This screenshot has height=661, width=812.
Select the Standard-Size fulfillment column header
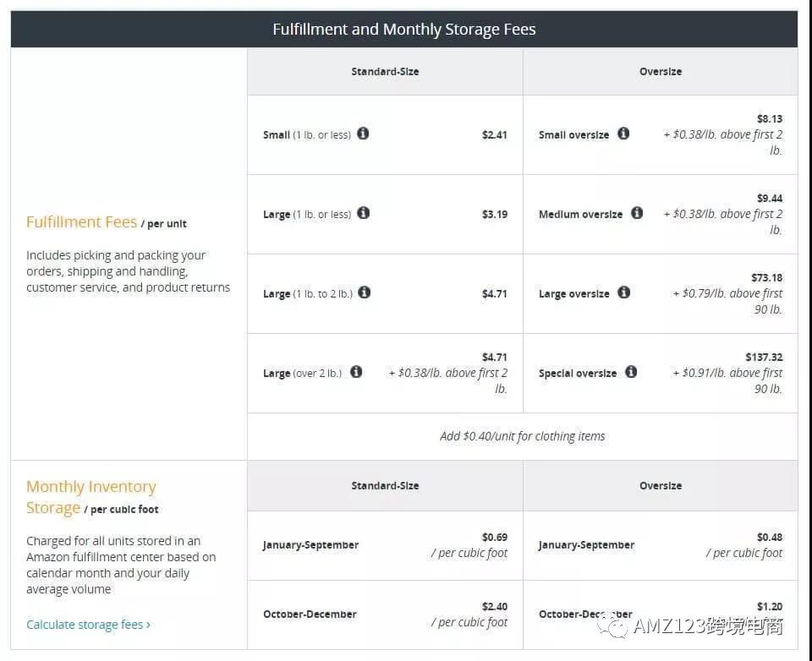point(385,72)
